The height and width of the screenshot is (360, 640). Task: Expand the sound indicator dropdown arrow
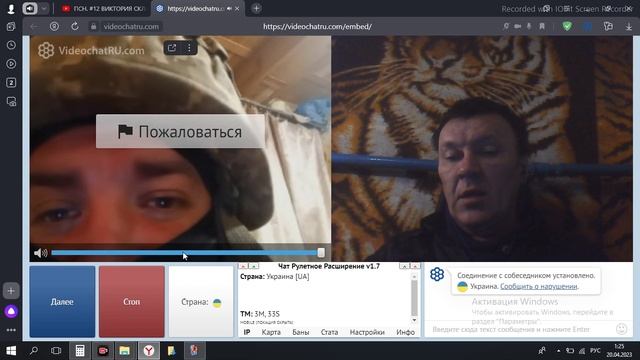(44, 9)
